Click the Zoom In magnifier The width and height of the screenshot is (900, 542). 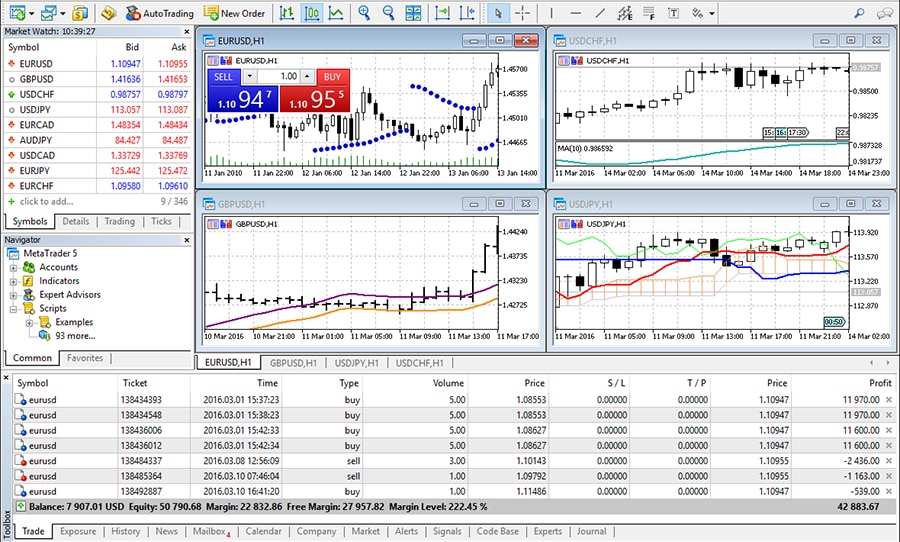coord(364,13)
